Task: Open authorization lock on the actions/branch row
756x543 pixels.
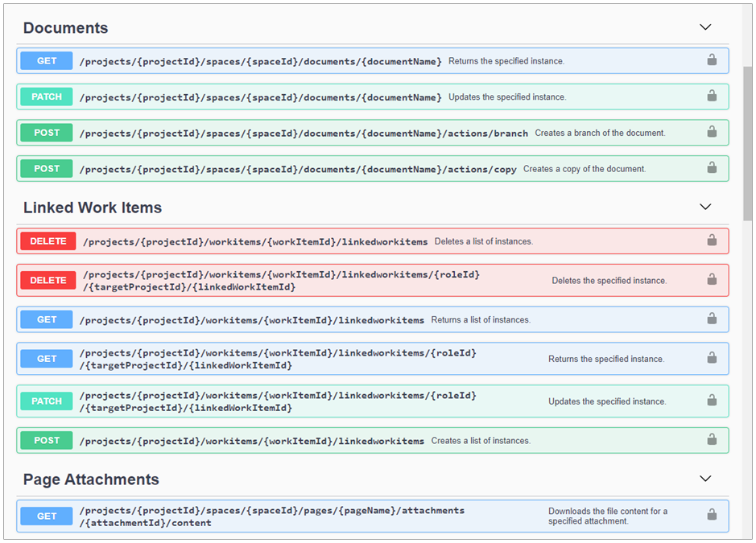Action: tap(712, 132)
